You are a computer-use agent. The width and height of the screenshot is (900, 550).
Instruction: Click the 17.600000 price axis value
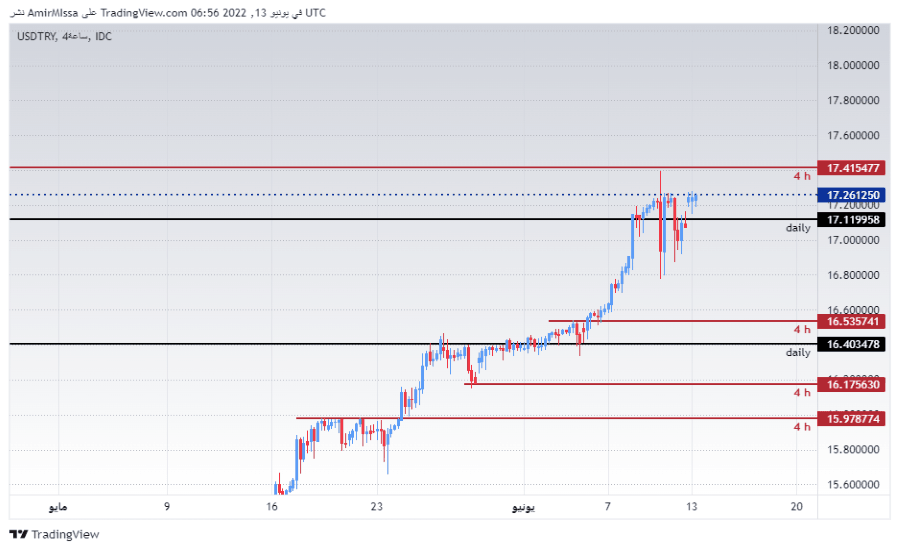853,135
